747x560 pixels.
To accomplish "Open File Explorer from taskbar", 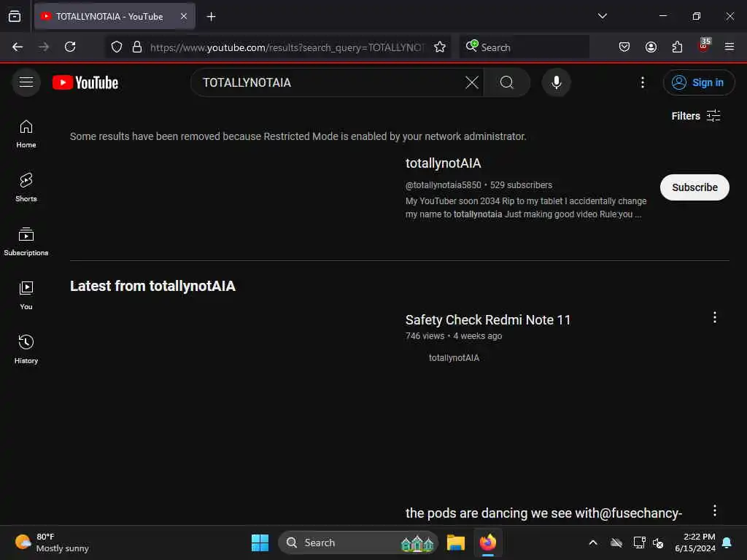I will click(x=455, y=542).
